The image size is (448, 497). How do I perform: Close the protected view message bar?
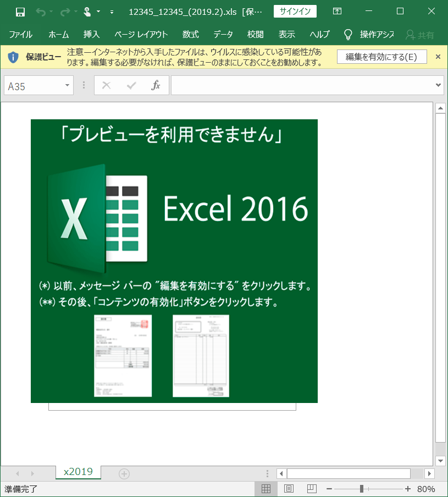pos(438,57)
